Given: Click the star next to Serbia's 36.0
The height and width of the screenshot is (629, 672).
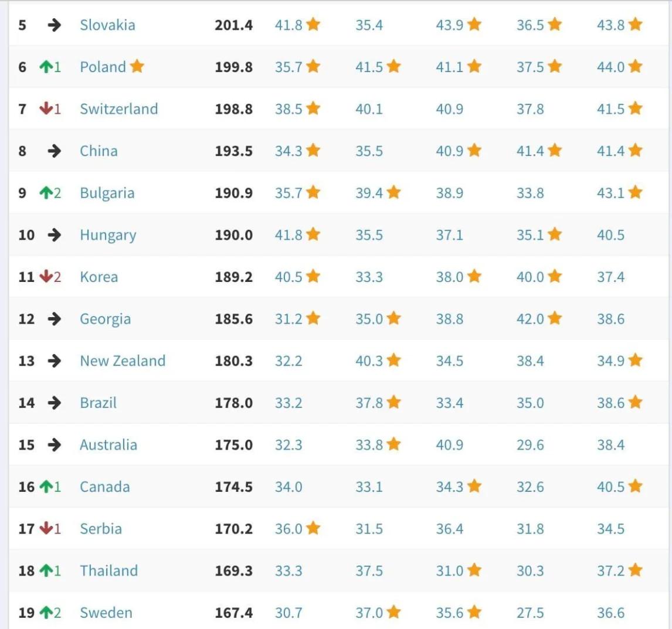Looking at the screenshot, I should [313, 528].
